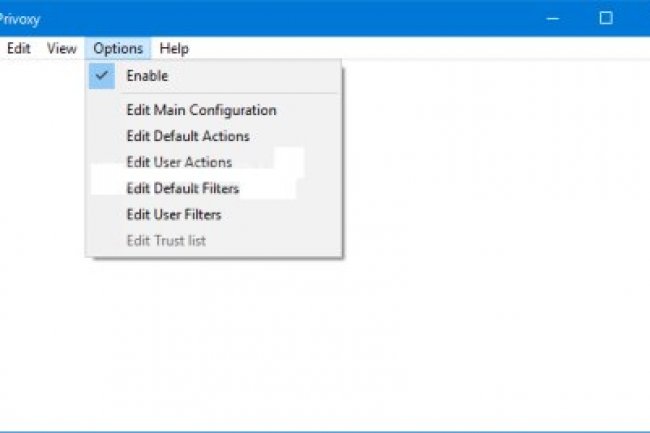
Task: Toggle the Enable checkmark option
Action: tap(213, 76)
